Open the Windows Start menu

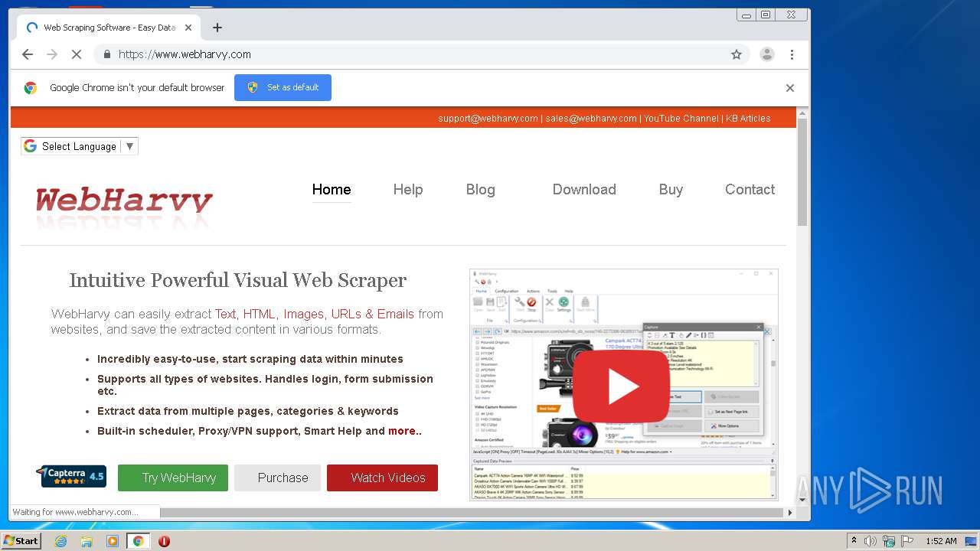[x=21, y=541]
